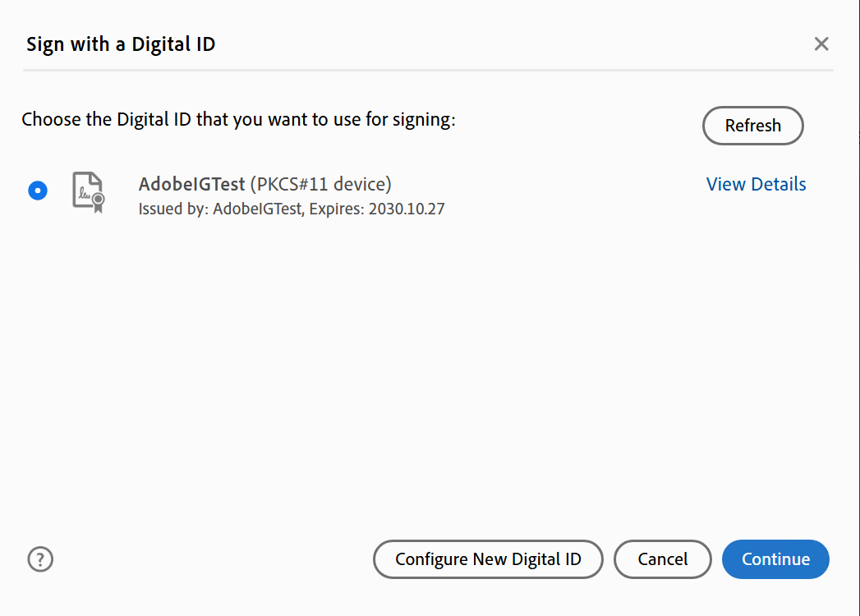Open View Details for AdobeIGTest
The width and height of the screenshot is (860, 616).
click(756, 184)
